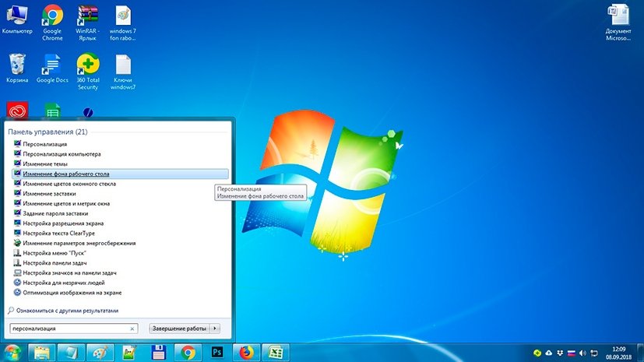644x362 pixels.
Task: Open Персонализация компьютера result
Action: 120,154
